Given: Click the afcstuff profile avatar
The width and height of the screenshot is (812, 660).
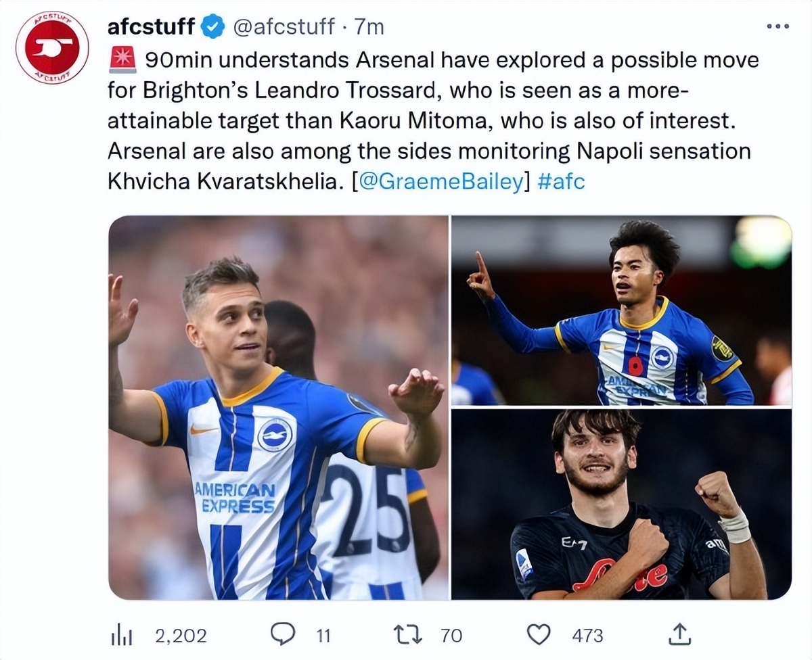Looking at the screenshot, I should [52, 47].
